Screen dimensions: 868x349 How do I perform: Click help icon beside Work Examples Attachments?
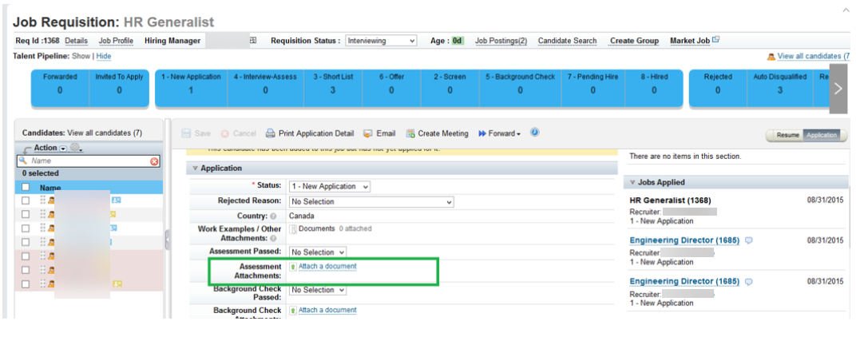273,238
